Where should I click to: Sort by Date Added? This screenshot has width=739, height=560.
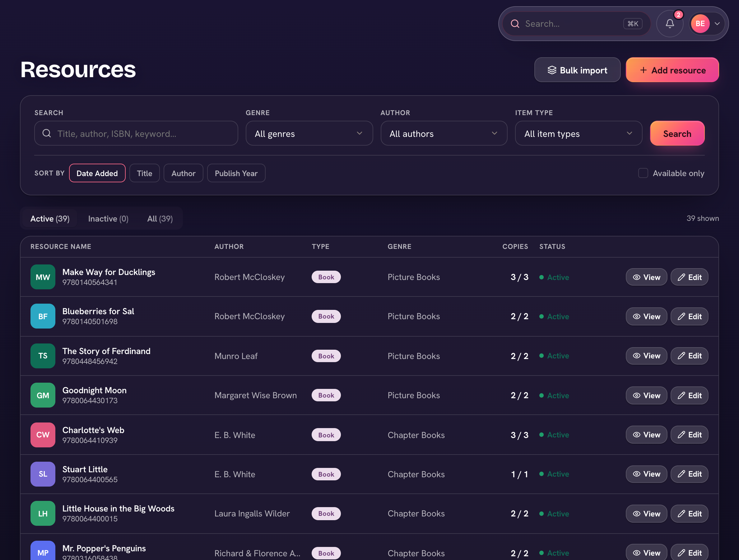[97, 173]
